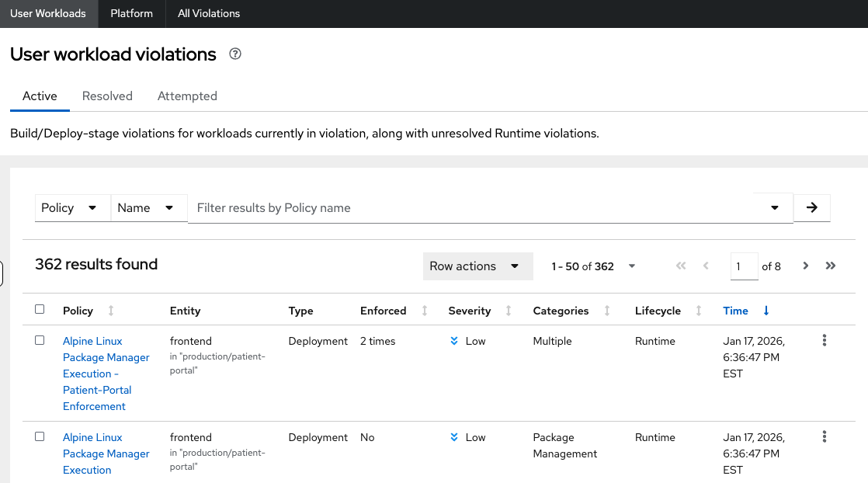The width and height of the screenshot is (868, 483).
Task: Jump to the last page of results
Action: [x=831, y=266]
